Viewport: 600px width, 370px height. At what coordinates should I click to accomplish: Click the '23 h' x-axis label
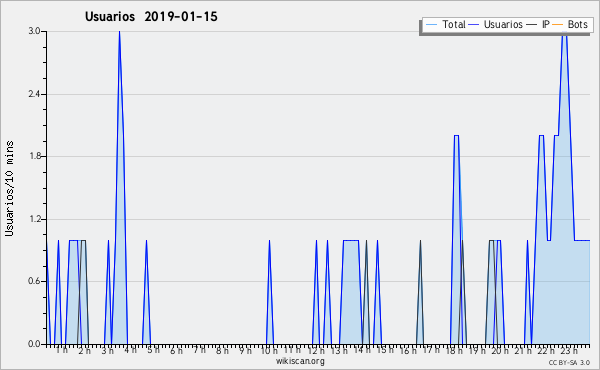[x=569, y=350]
